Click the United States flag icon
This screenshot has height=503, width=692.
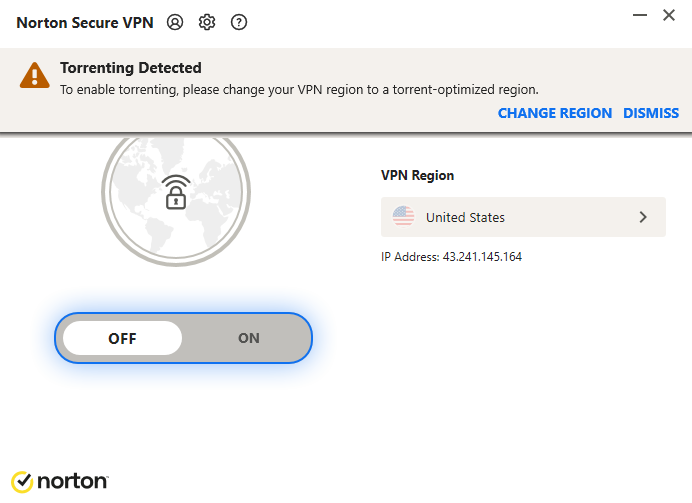403,217
